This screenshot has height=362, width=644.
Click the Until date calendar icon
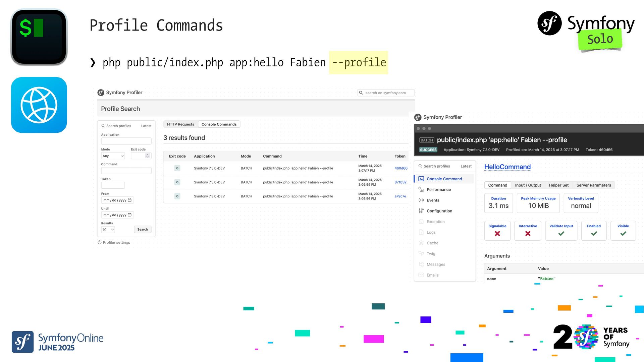[x=130, y=215]
